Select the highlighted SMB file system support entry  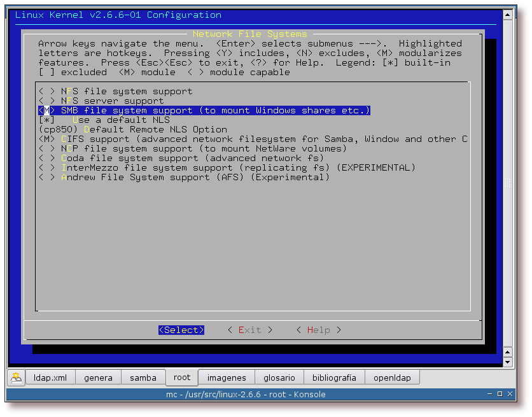(x=204, y=110)
